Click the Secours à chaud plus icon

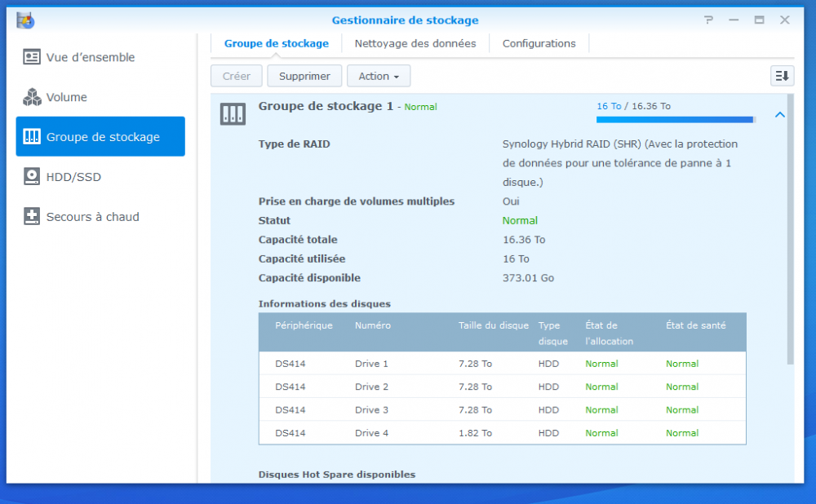pos(32,216)
